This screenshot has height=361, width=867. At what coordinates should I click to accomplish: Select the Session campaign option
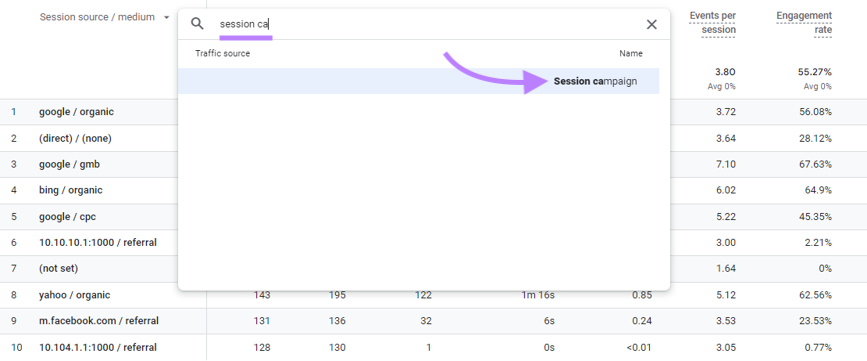click(418, 81)
